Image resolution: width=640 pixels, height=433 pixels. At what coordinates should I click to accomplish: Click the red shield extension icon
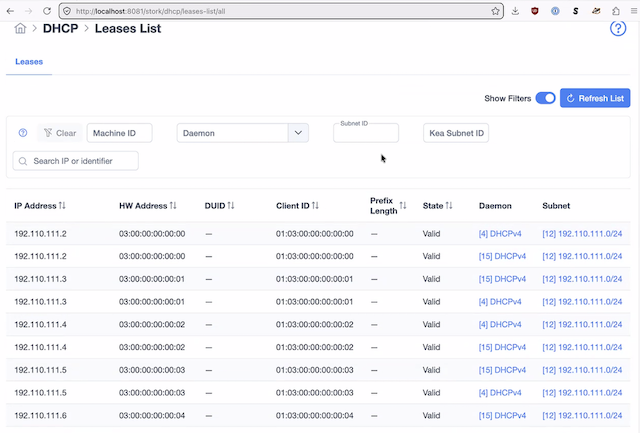click(x=535, y=11)
